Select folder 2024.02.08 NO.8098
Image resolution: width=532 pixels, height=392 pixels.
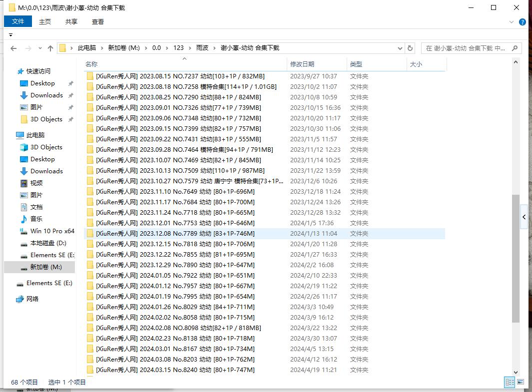coord(178,328)
